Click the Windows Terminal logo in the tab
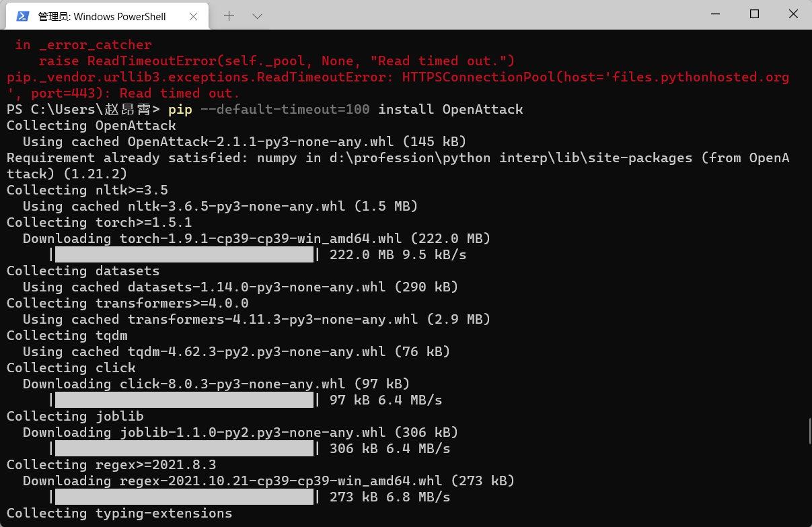 (x=22, y=15)
